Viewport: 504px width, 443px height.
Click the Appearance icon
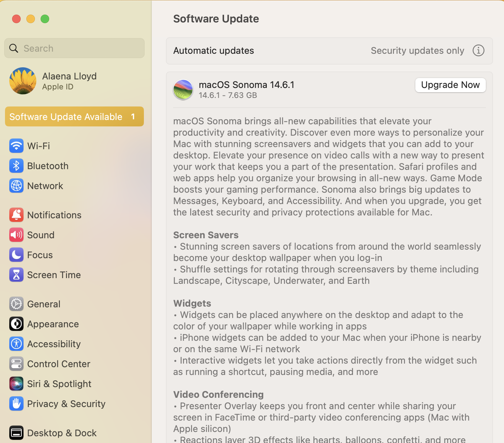coord(16,324)
